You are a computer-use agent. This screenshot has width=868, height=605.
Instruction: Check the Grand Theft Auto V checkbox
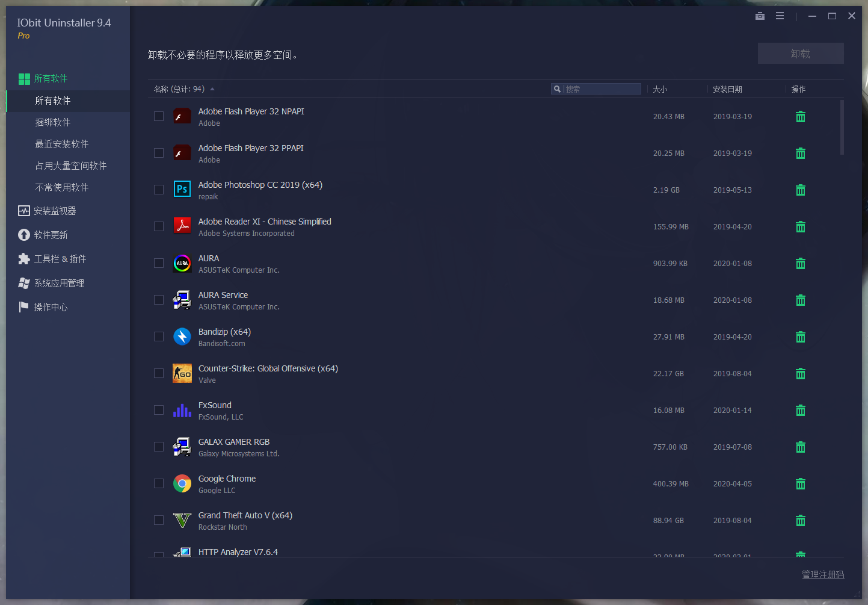click(159, 520)
